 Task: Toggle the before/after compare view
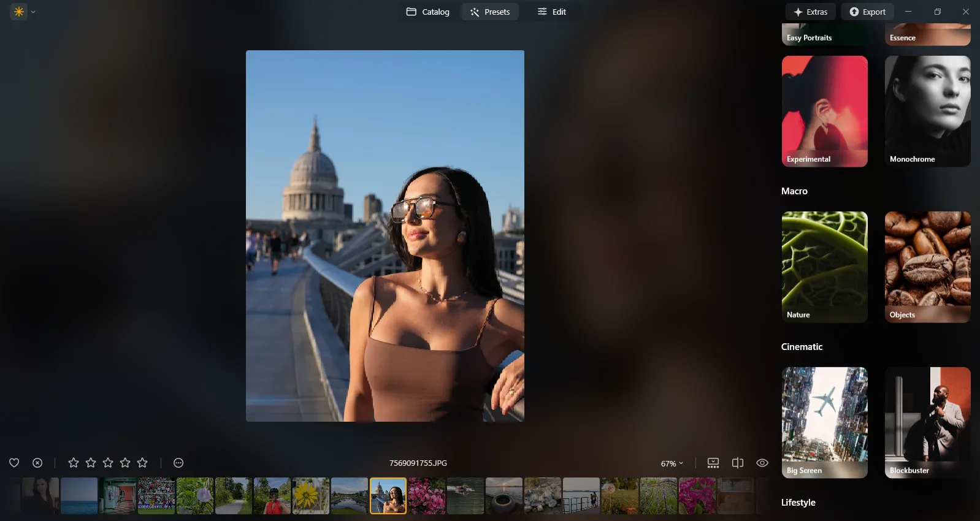738,463
